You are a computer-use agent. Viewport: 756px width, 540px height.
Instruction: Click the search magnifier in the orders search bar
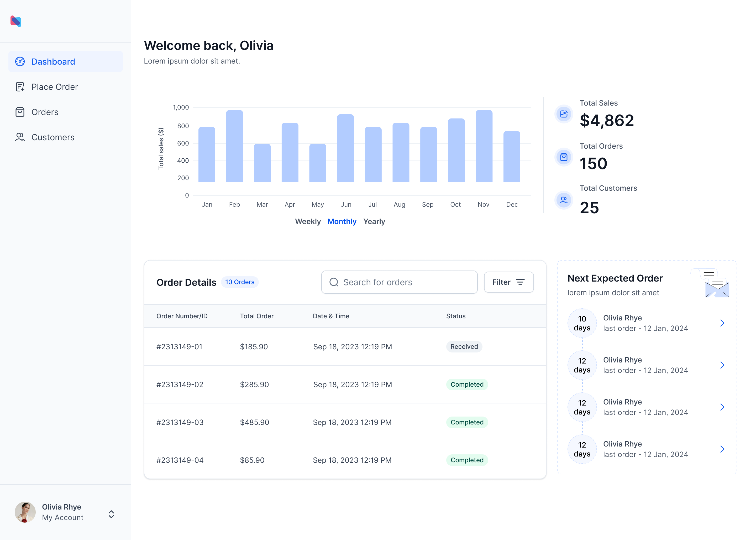[334, 282]
